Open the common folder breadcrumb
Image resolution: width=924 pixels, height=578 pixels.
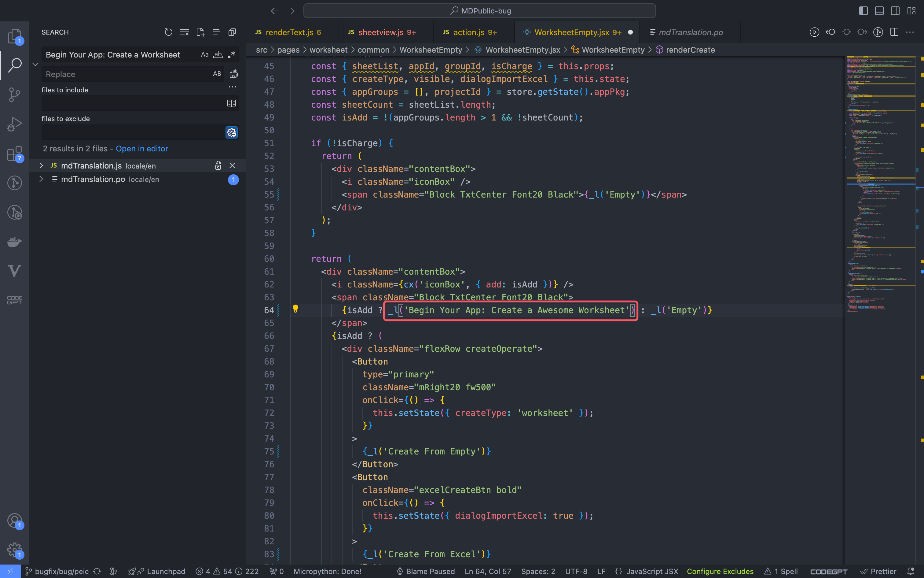pos(373,50)
